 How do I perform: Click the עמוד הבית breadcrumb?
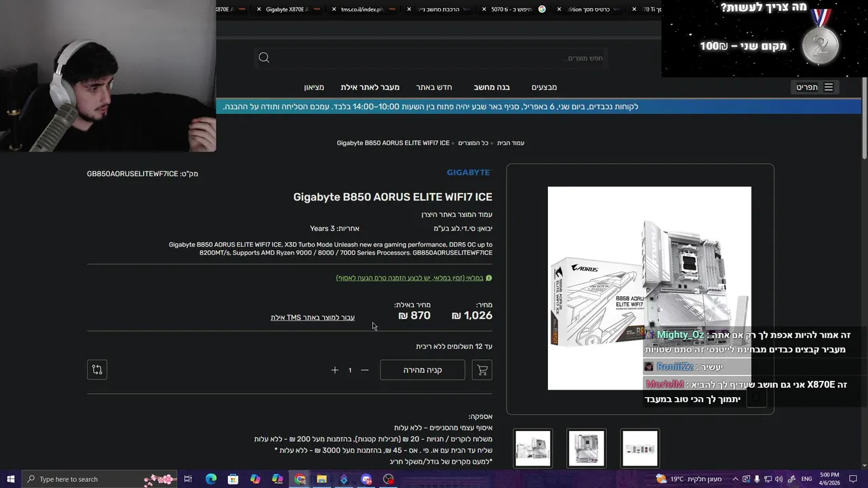pyautogui.click(x=511, y=143)
